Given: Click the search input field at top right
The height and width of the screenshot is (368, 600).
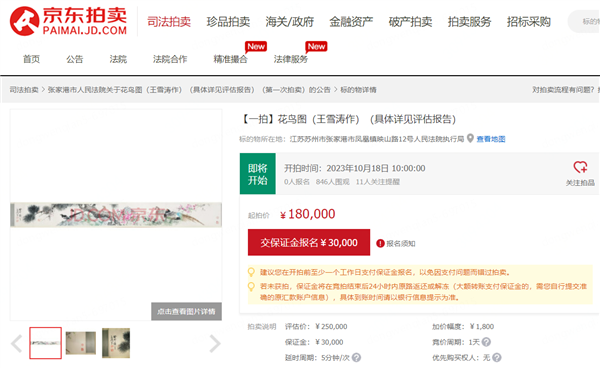Looking at the screenshot, I should click(584, 21).
